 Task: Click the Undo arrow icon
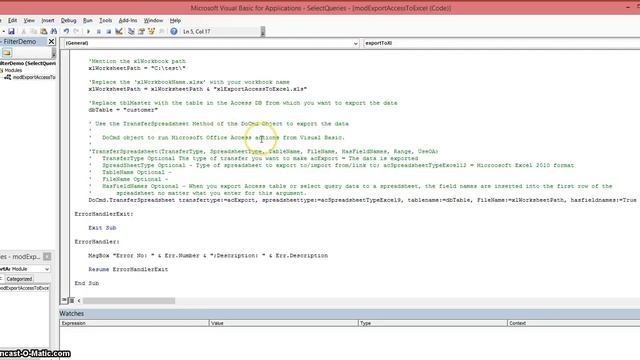(x=66, y=31)
